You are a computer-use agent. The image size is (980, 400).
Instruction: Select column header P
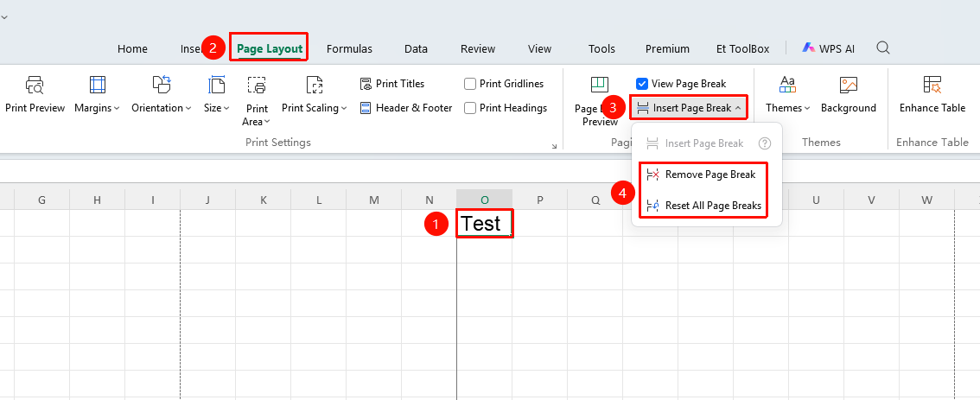point(539,200)
